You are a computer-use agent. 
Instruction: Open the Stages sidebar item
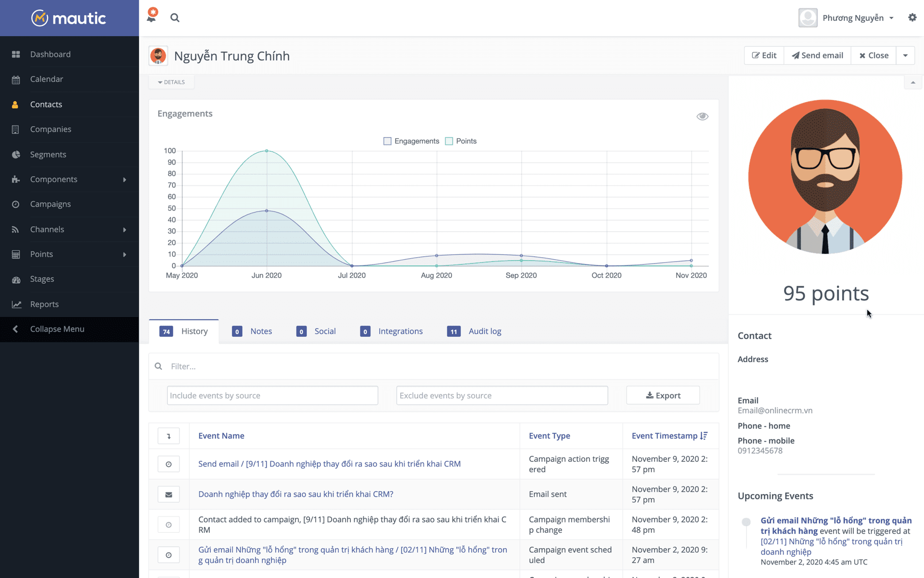42,279
